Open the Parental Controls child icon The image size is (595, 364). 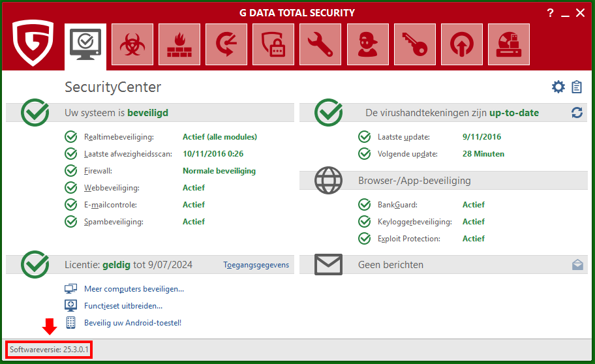(368, 44)
